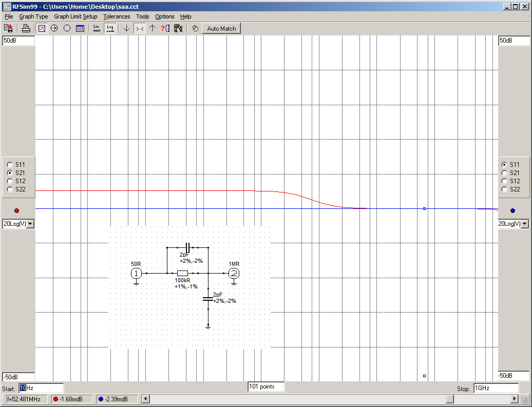Click the printer icon

26,29
